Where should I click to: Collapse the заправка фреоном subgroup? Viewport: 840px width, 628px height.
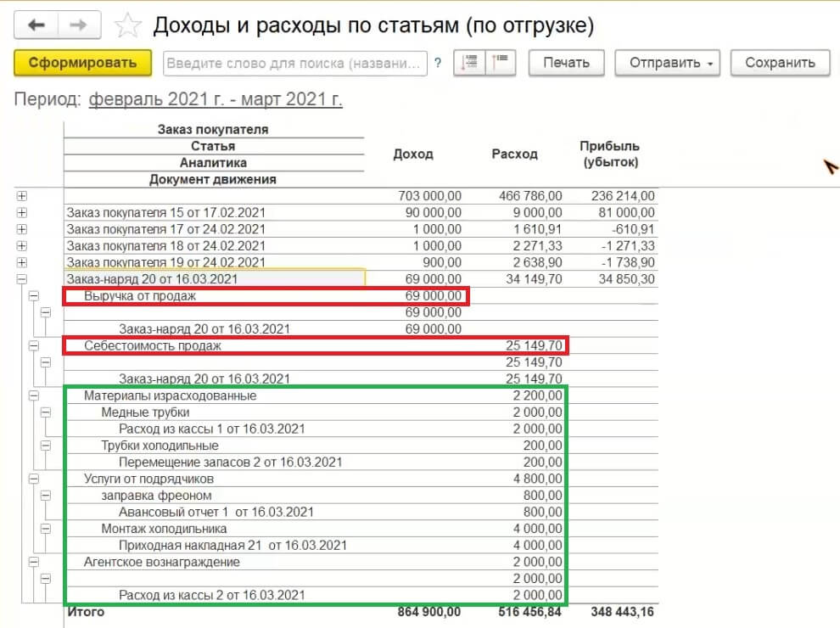pyautogui.click(x=46, y=495)
